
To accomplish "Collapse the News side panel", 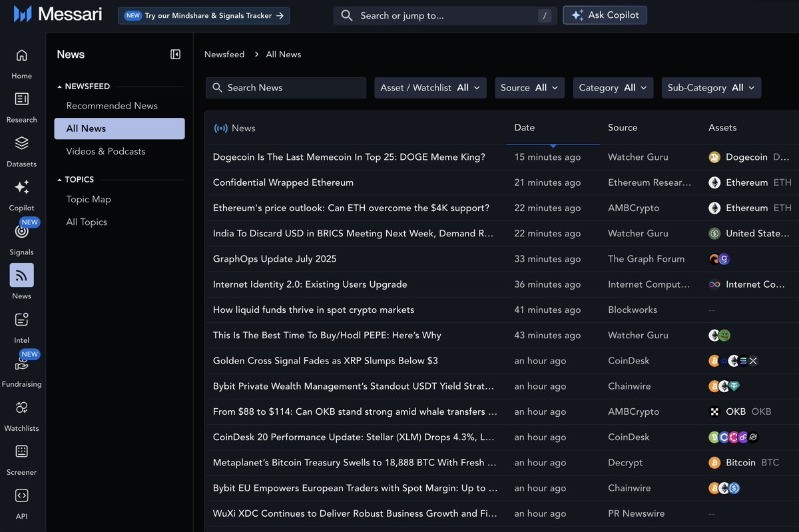I will (x=175, y=55).
